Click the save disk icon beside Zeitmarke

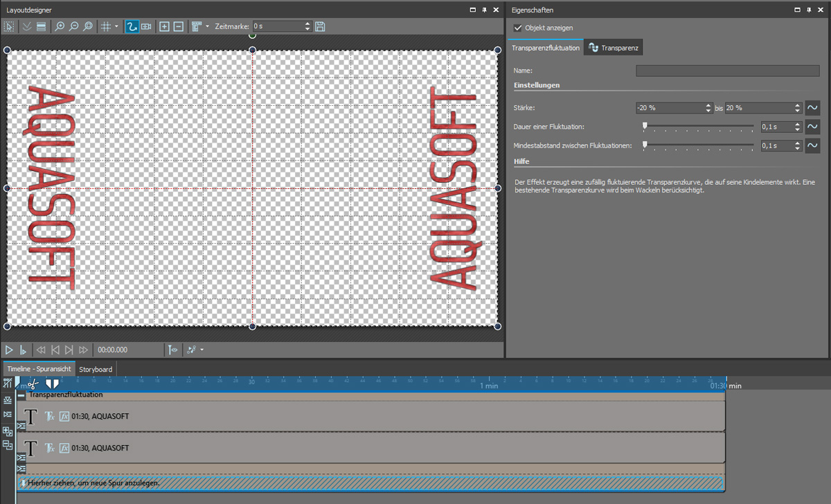tap(320, 26)
